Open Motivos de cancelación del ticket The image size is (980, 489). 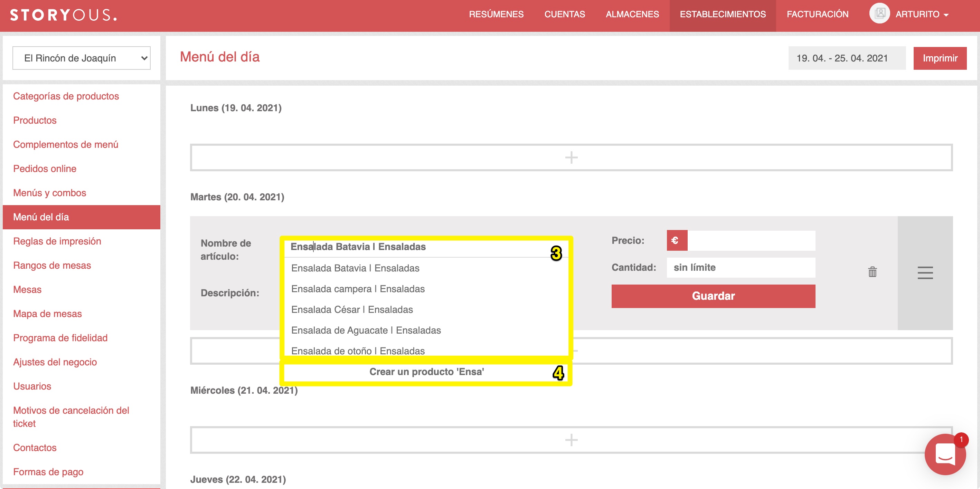click(x=71, y=417)
